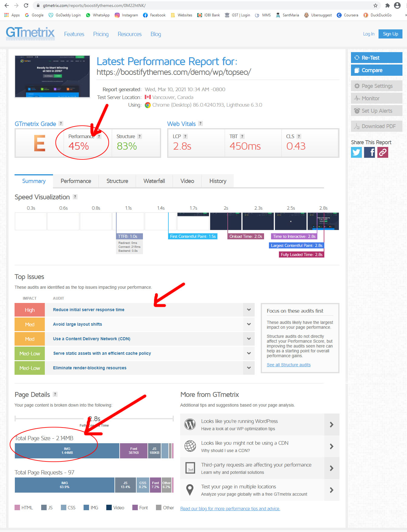Screen dimensions: 407x532
Task: Click the Re-Test button
Action: (x=376, y=58)
